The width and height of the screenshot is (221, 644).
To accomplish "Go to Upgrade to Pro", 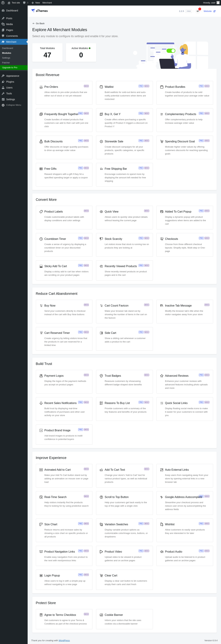I will coord(9,68).
